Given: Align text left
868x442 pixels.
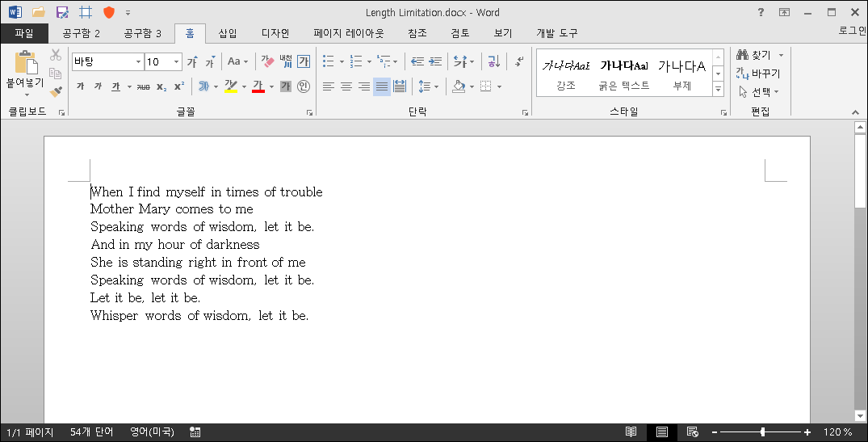Looking at the screenshot, I should [329, 86].
